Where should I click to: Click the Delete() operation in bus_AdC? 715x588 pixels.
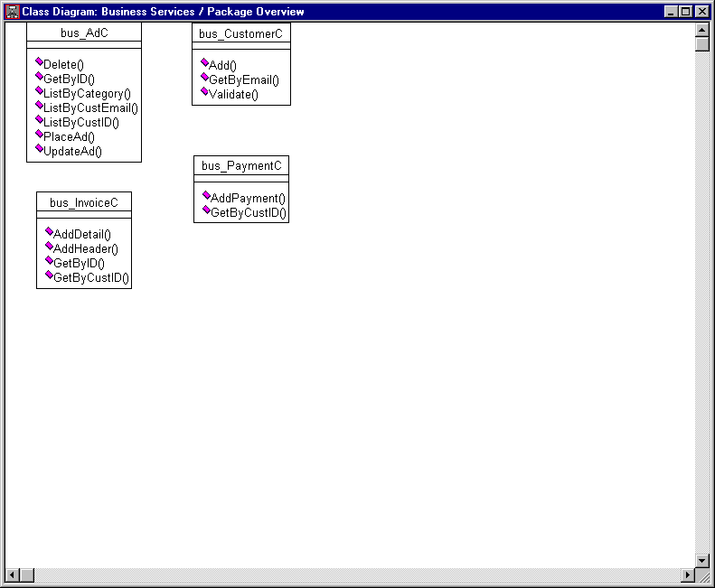tap(64, 65)
